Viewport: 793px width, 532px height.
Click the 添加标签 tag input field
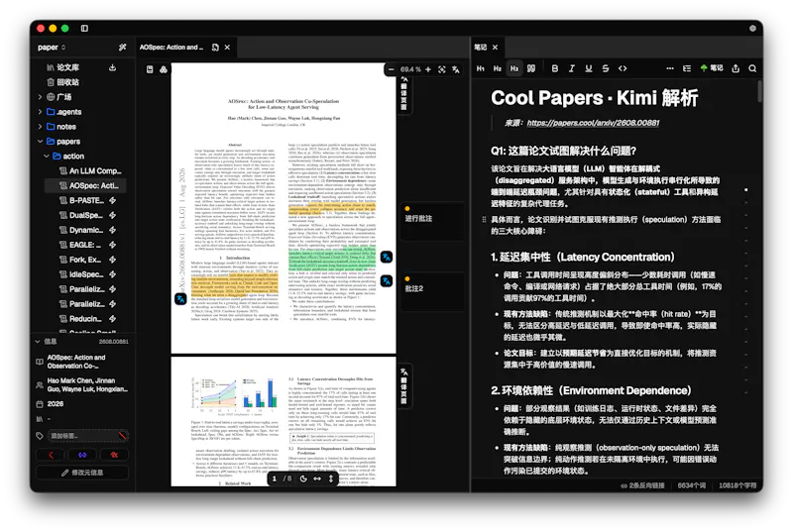87,436
